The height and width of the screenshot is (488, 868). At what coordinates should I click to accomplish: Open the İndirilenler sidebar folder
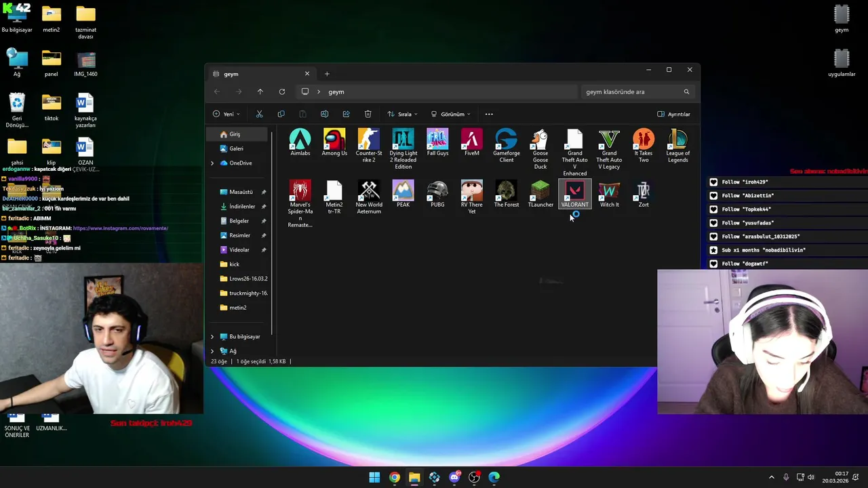241,206
